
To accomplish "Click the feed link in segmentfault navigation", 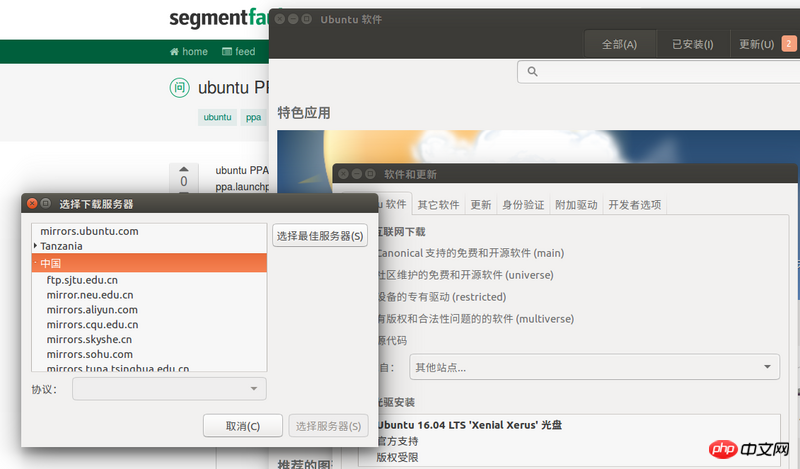I will (x=239, y=52).
